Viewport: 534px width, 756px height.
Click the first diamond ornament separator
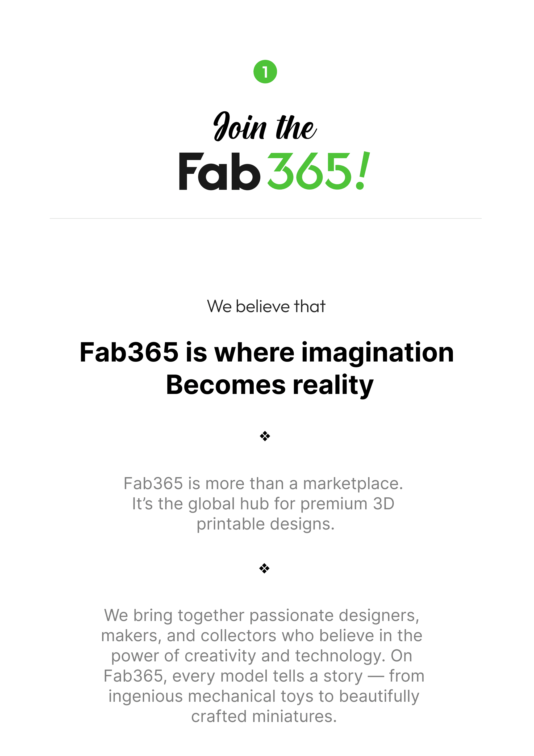[265, 436]
